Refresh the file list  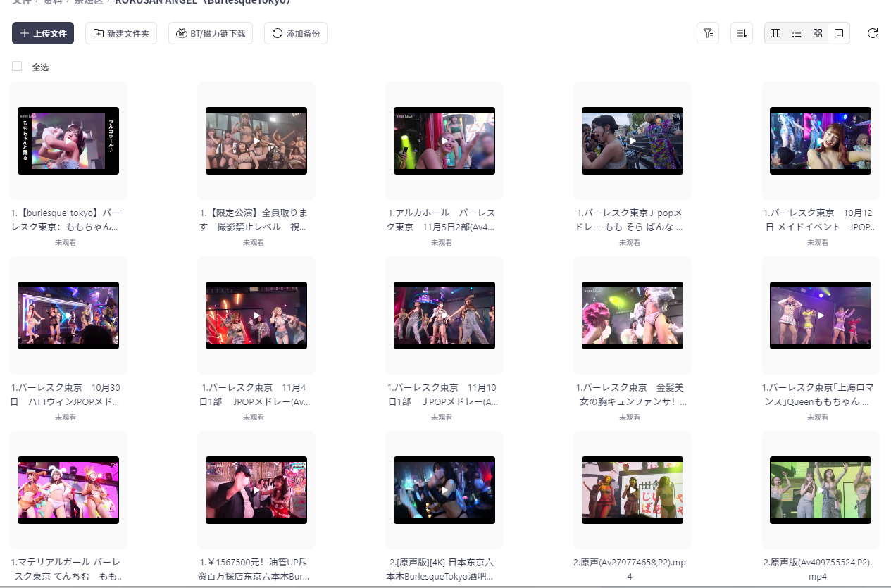tap(873, 33)
